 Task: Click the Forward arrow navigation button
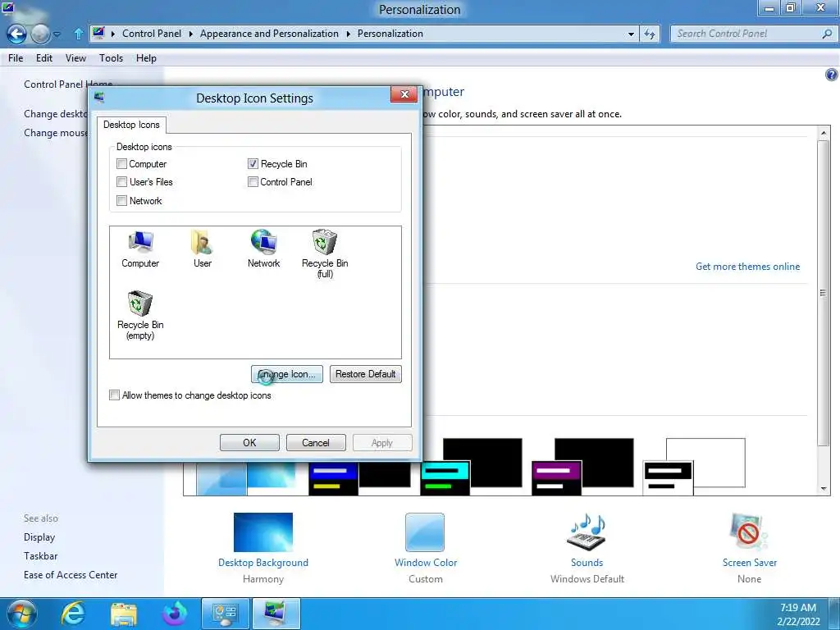click(40, 34)
